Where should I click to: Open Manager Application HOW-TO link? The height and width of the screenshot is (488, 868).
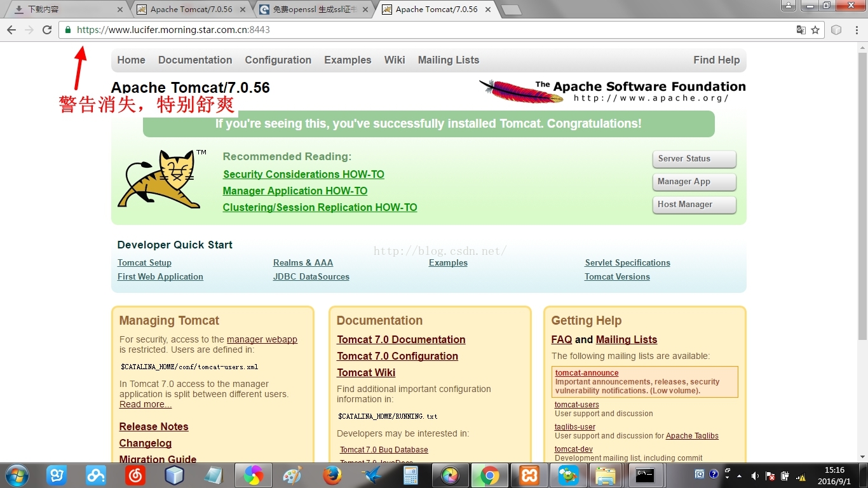click(295, 191)
